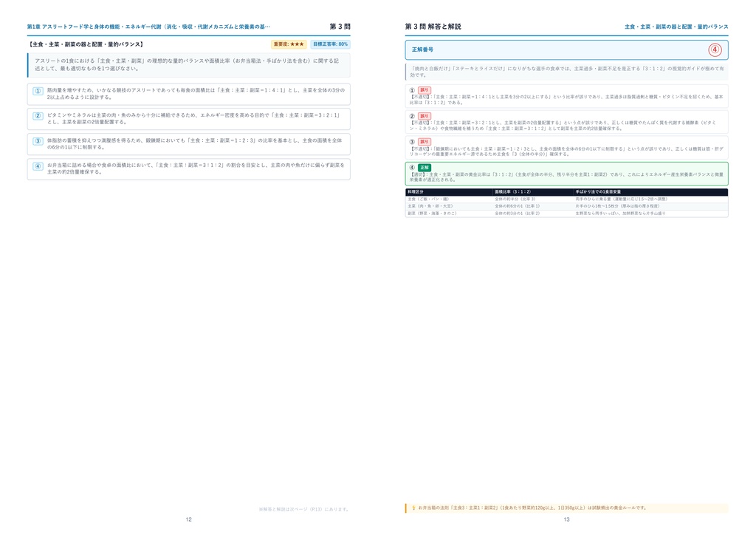Click the green 正解 badge beside explanation ④

[425, 168]
